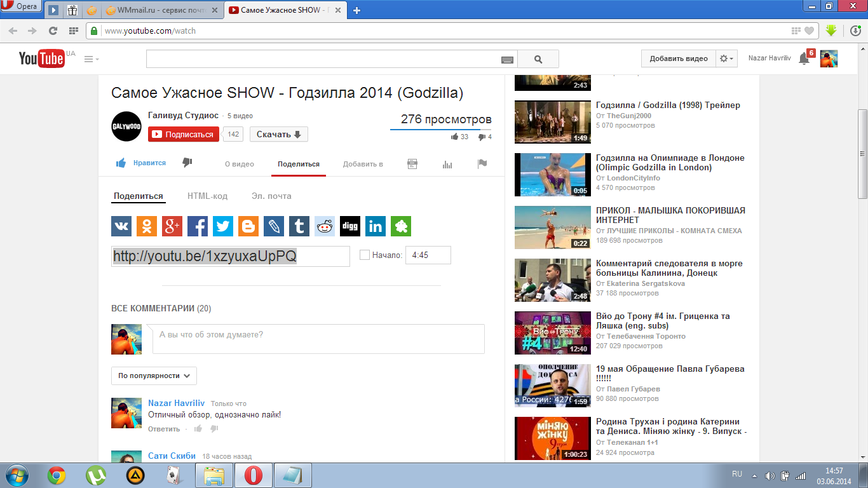Share video on Twitter
868x488 pixels.
223,226
